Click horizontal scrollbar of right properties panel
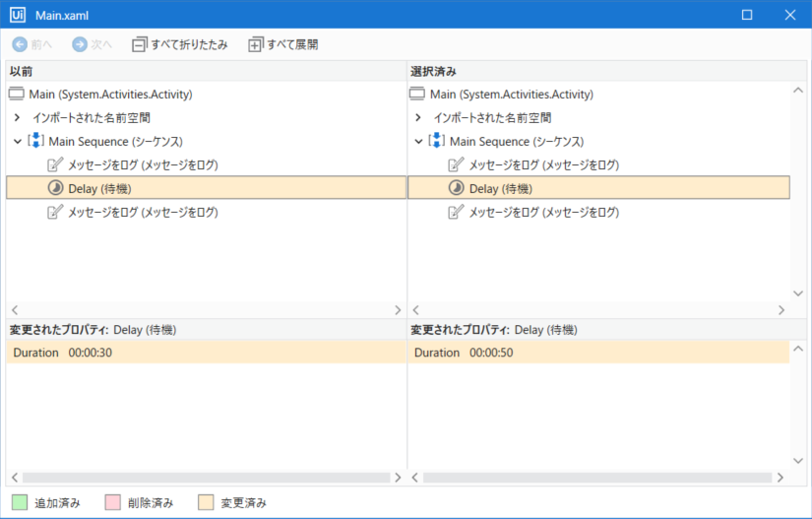The width and height of the screenshot is (812, 519). tap(597, 477)
